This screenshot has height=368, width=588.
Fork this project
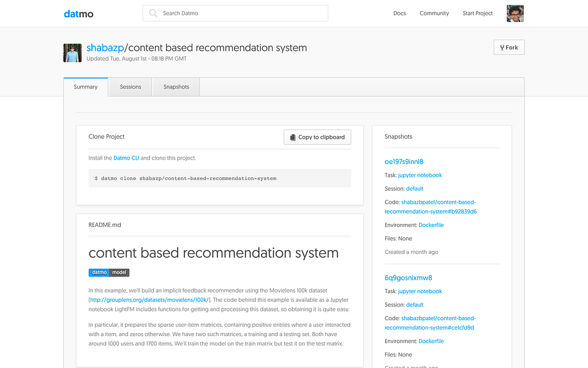click(x=509, y=47)
